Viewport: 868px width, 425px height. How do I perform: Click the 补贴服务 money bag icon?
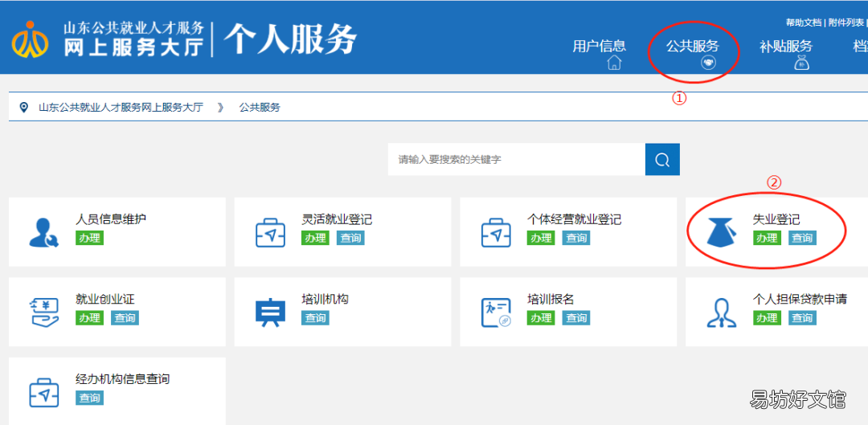[x=803, y=63]
